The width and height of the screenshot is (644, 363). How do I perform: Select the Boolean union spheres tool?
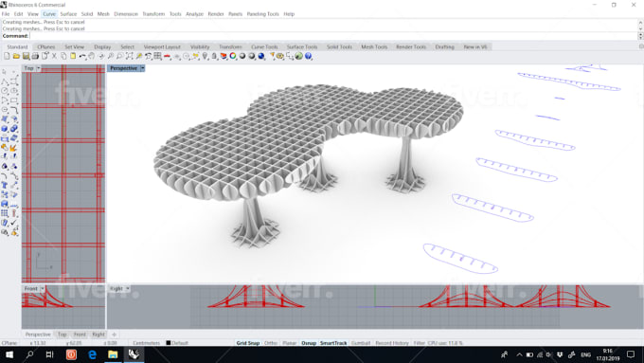tap(14, 129)
